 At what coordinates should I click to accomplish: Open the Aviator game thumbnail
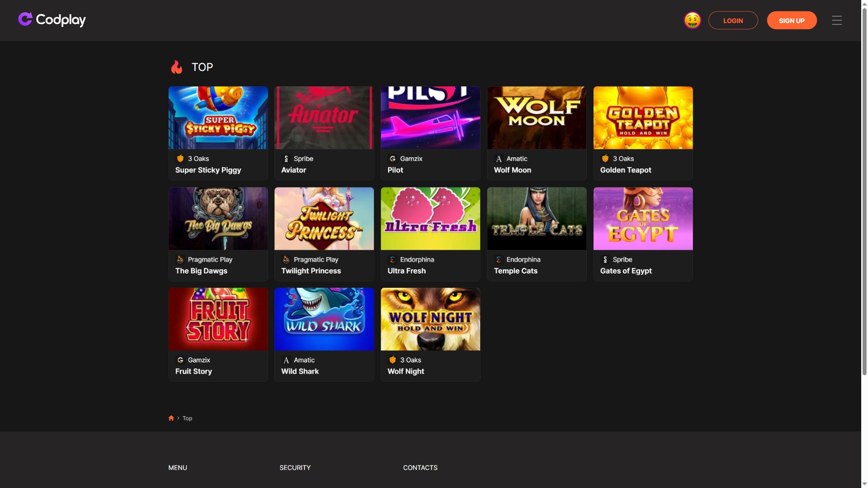click(x=324, y=117)
